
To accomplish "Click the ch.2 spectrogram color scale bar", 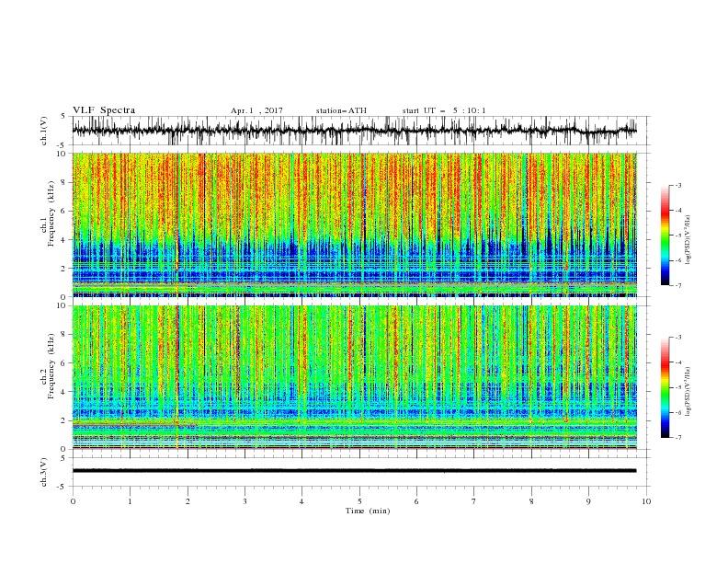I will (x=665, y=387).
